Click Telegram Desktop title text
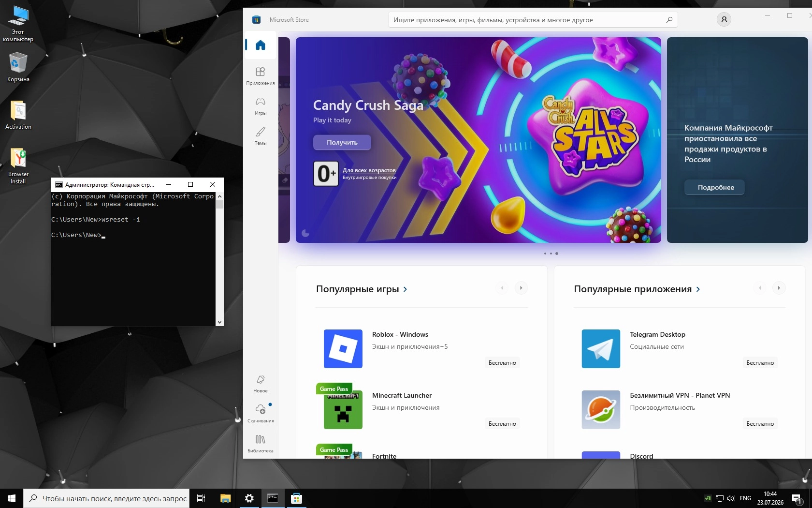This screenshot has width=812, height=508. point(657,334)
